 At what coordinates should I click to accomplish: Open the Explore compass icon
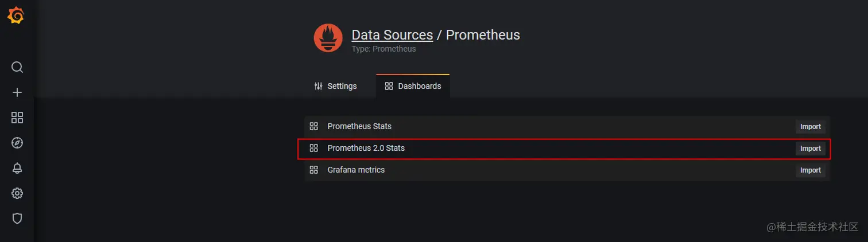point(17,143)
